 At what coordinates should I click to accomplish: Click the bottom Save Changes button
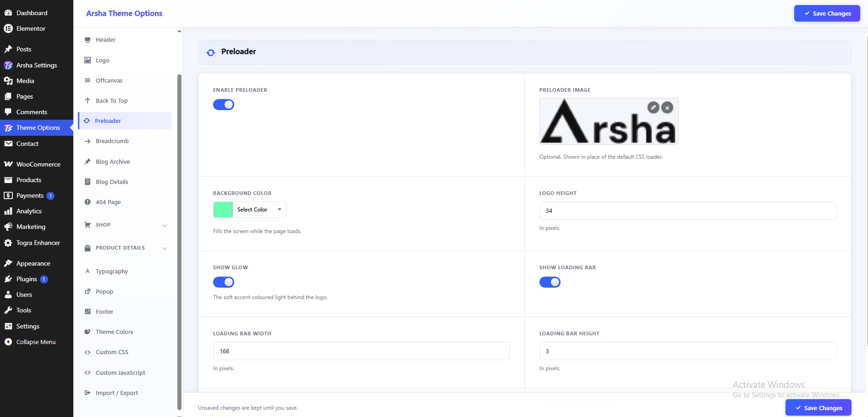[819, 408]
